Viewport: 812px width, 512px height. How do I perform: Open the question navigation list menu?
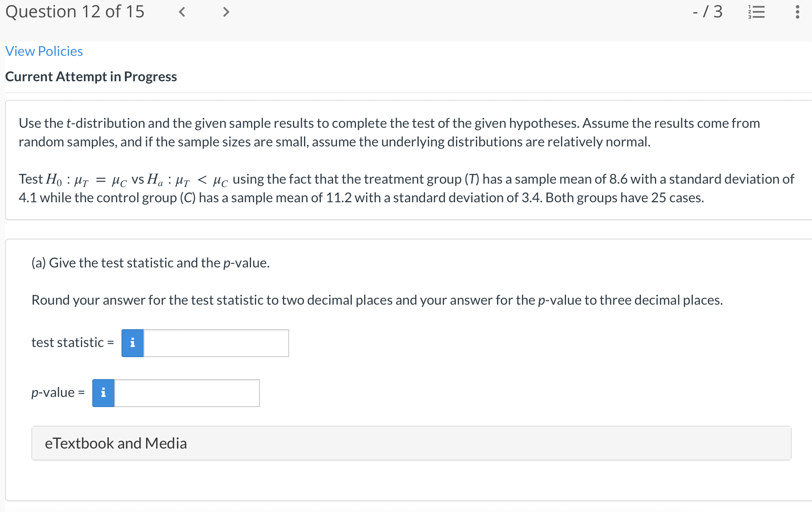click(x=757, y=12)
